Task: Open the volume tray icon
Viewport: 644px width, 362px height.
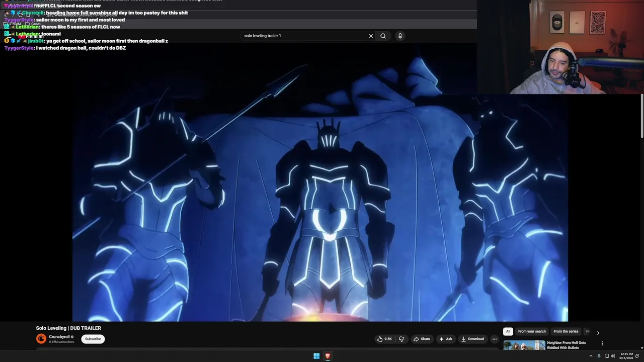Action: click(613, 356)
